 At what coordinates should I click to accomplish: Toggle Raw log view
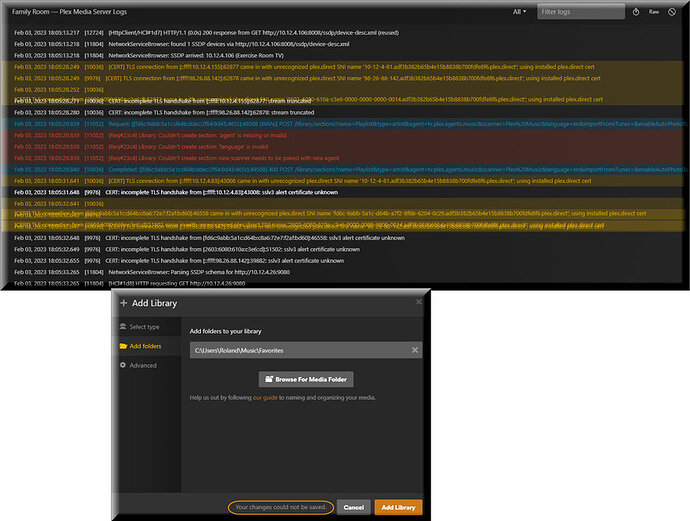point(654,12)
